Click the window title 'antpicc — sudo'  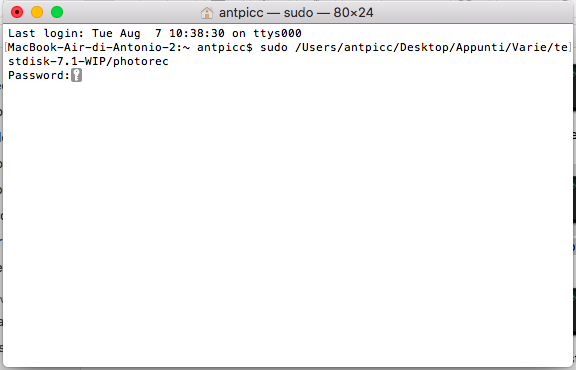(x=266, y=13)
